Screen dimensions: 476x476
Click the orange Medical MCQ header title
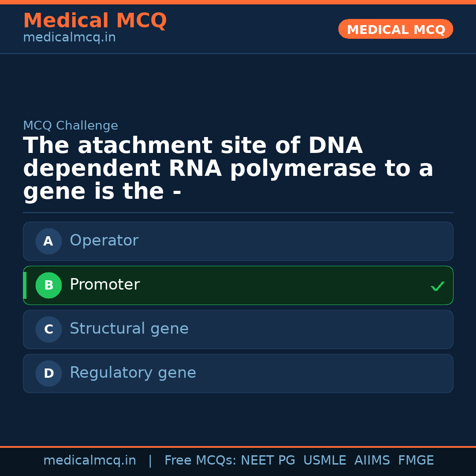coord(95,21)
